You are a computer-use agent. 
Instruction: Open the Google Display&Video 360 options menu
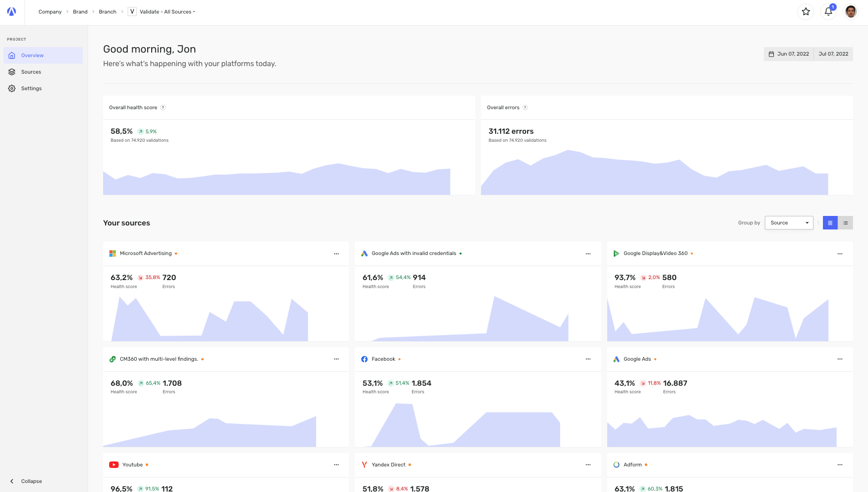[x=840, y=254]
